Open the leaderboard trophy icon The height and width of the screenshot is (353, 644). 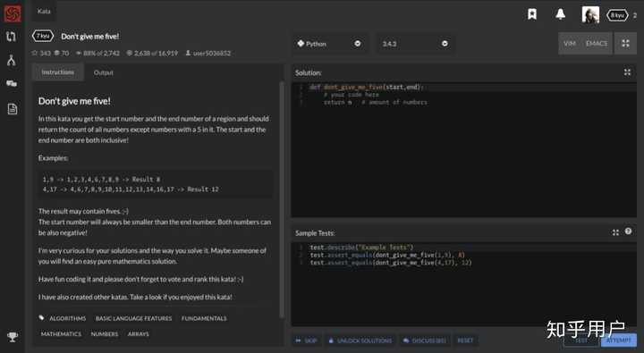(x=13, y=337)
